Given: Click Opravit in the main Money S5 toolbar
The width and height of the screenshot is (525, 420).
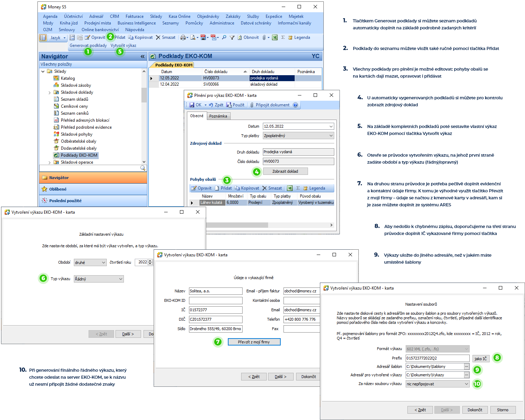Looking at the screenshot, I should click(95, 37).
